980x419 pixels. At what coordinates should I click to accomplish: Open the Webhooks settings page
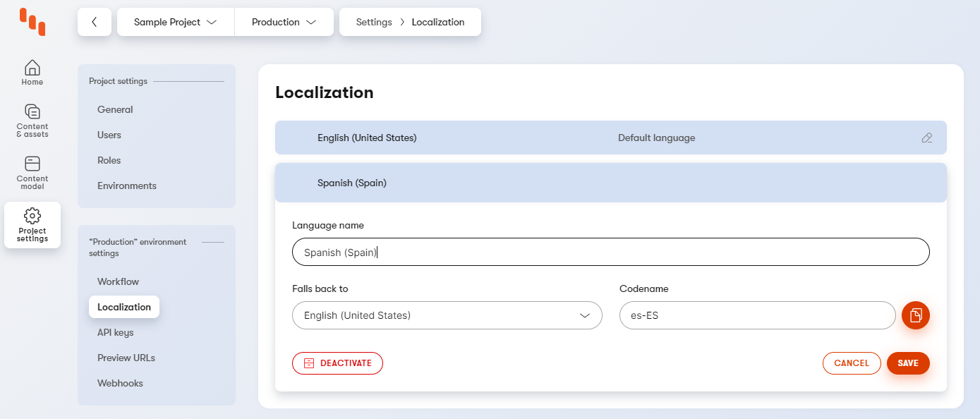point(119,383)
